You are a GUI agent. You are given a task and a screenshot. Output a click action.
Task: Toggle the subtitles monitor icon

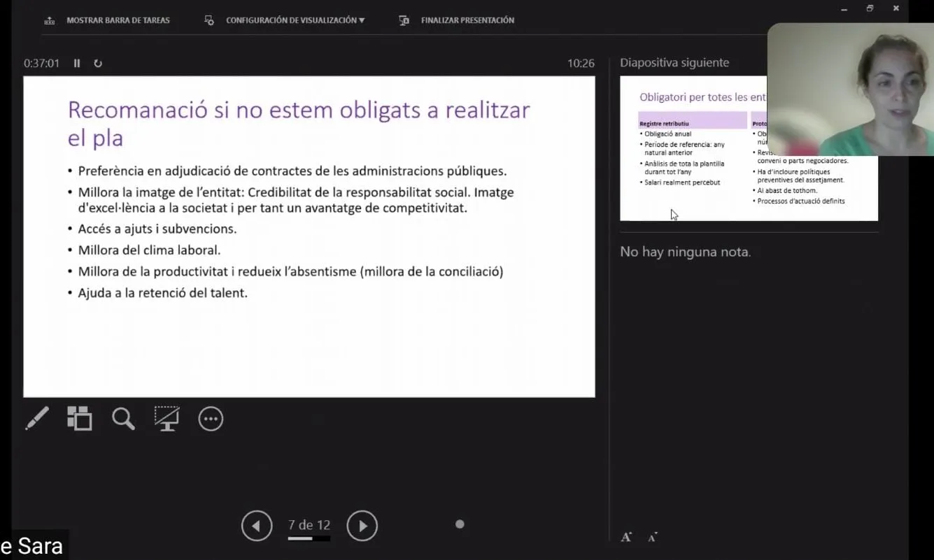pyautogui.click(x=167, y=418)
